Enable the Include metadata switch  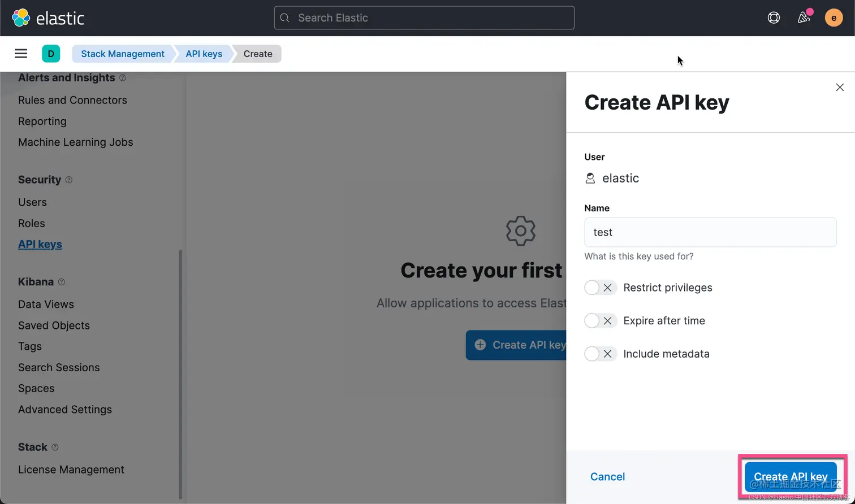click(x=600, y=354)
